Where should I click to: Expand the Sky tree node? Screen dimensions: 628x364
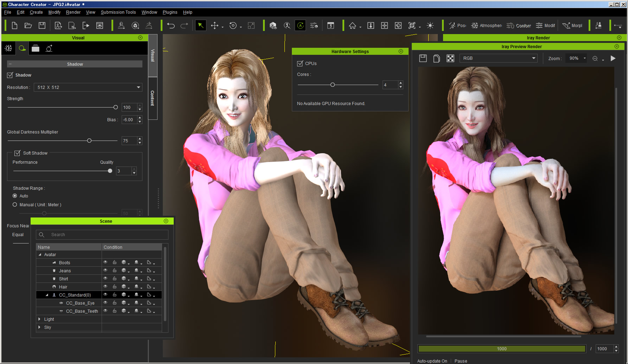point(39,327)
